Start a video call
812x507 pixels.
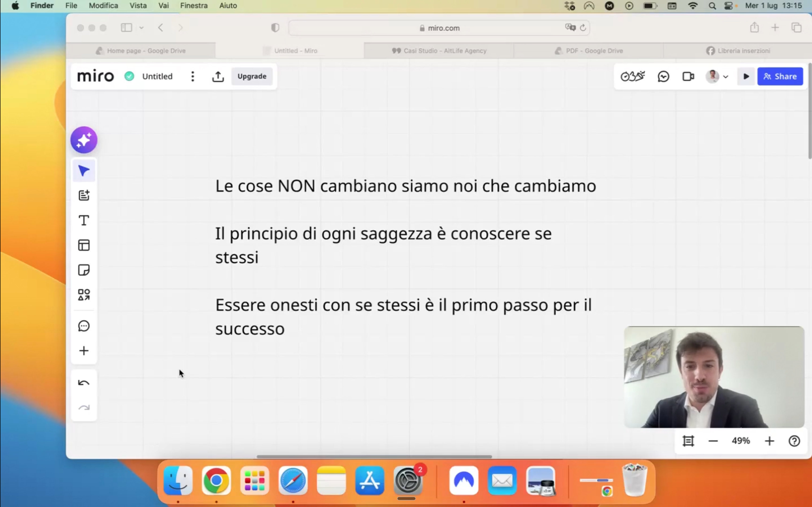point(688,76)
